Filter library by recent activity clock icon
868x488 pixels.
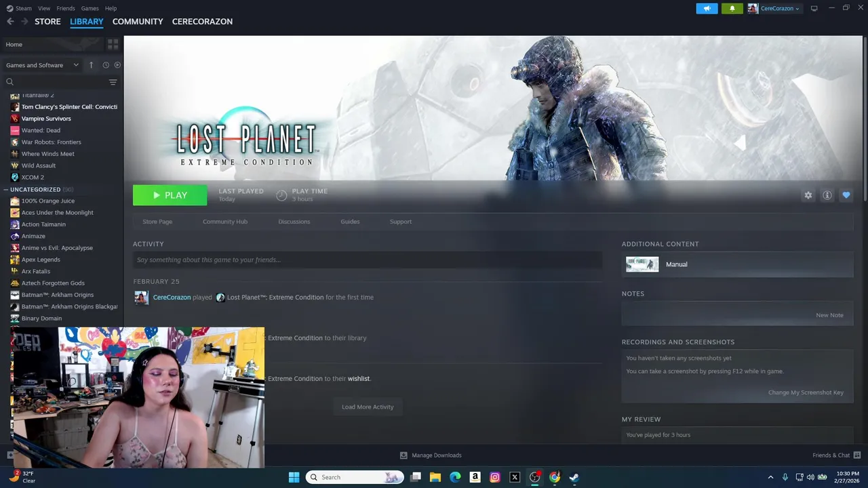click(106, 65)
